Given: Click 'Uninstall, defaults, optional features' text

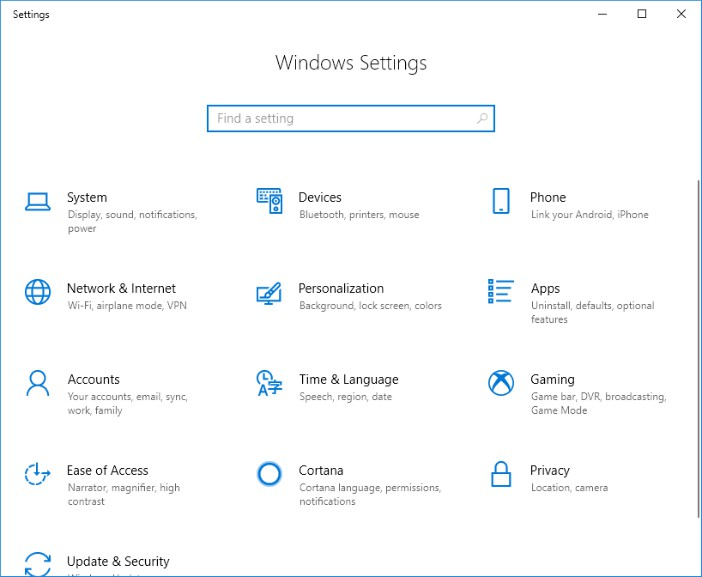Looking at the screenshot, I should click(593, 312).
